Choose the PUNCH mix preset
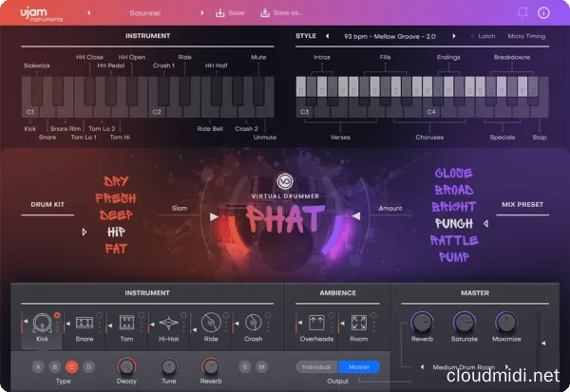Screen dimensions: 570x392 [454, 224]
